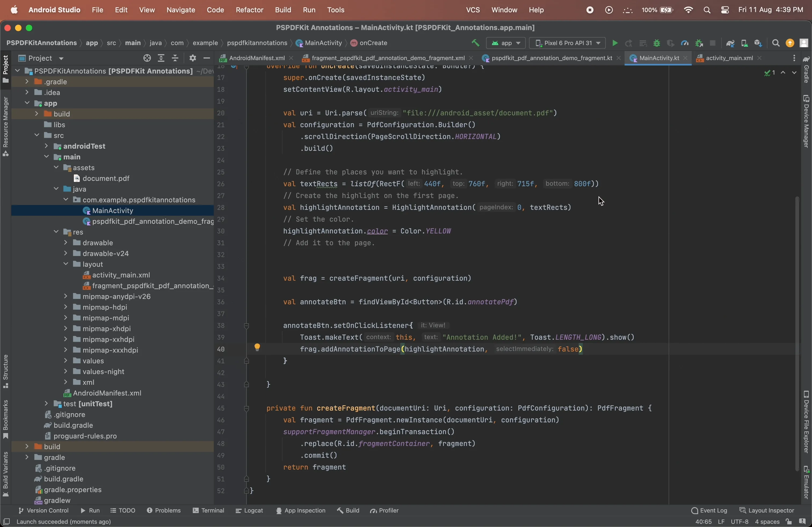Open the Profile app gauge icon
This screenshot has width=812, height=527.
tap(684, 43)
